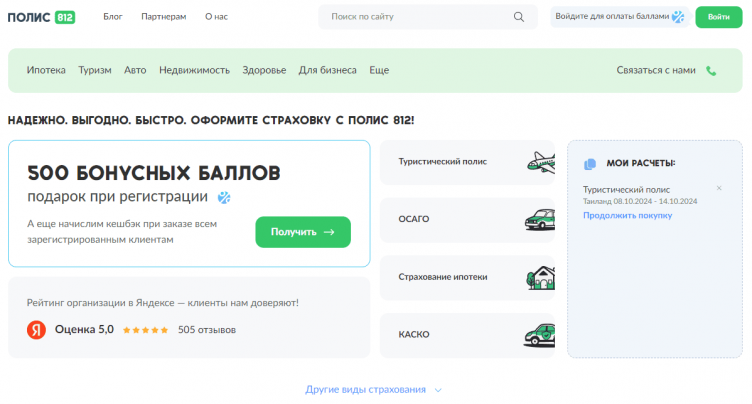Click Туристический полис in Мои расчеты
752x404 pixels.
[626, 190]
